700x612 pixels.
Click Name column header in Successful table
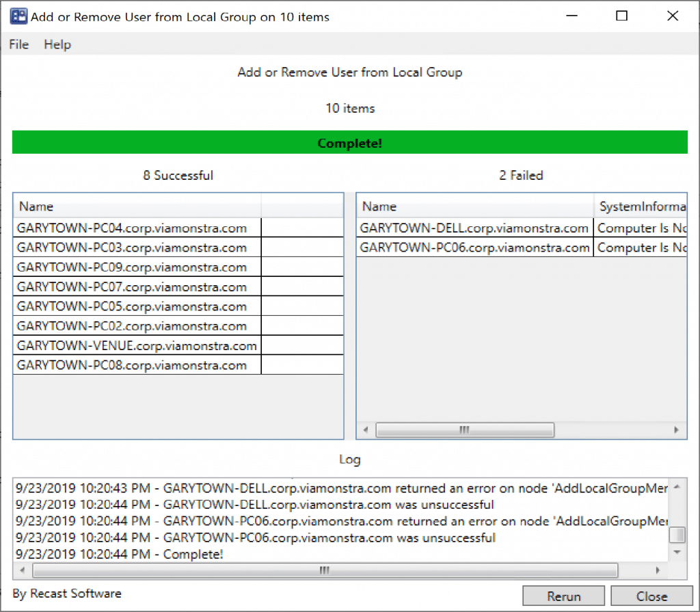pyautogui.click(x=137, y=207)
